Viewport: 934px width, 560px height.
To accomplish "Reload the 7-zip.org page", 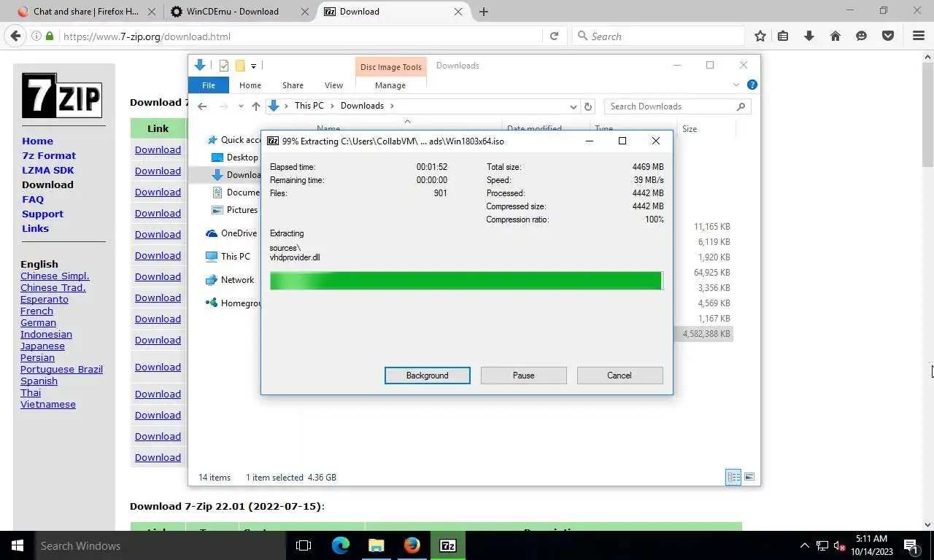I will [x=554, y=36].
